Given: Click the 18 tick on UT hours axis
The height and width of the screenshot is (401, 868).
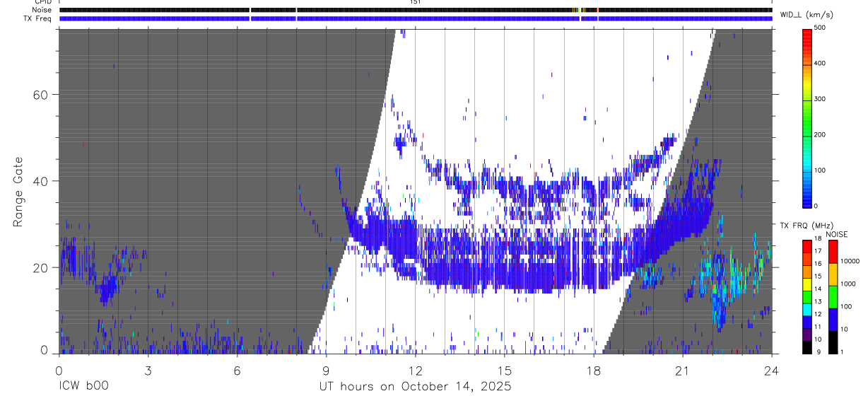Looking at the screenshot, I should point(593,370).
